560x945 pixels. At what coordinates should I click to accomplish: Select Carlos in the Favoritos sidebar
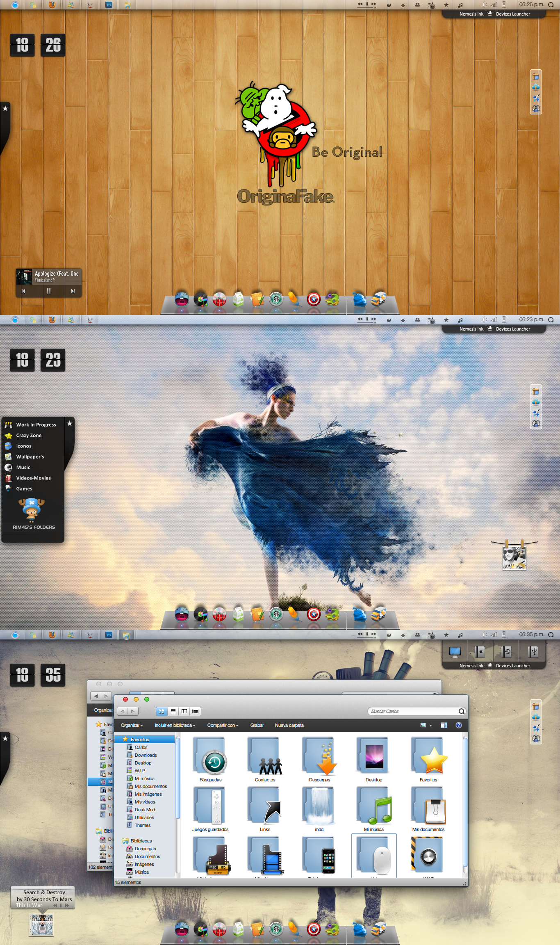[x=141, y=747]
